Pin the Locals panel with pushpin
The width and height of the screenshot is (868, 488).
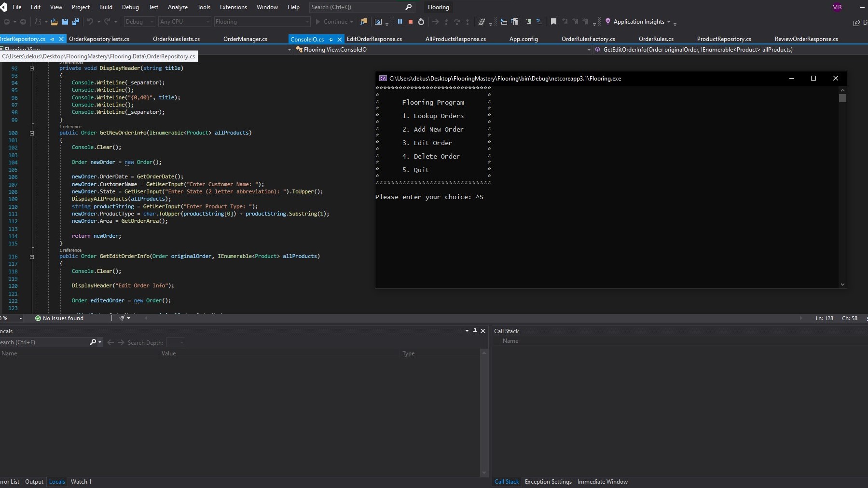475,331
